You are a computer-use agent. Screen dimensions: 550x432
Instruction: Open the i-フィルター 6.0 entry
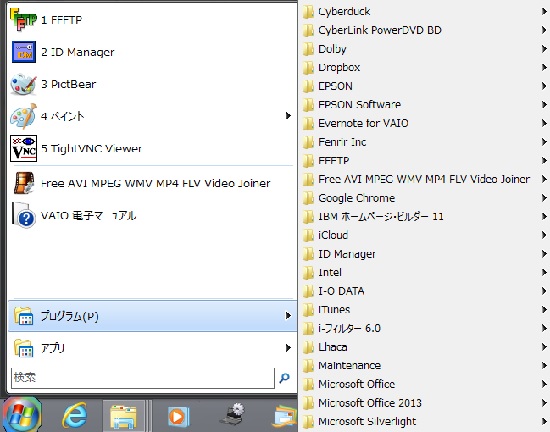(x=424, y=328)
